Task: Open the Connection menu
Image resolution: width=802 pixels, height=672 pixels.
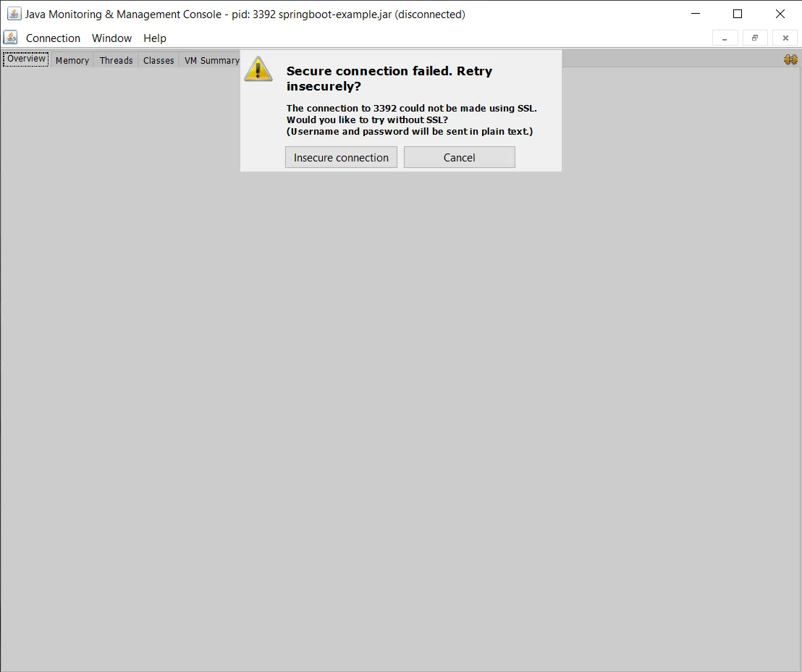Action: tap(53, 38)
